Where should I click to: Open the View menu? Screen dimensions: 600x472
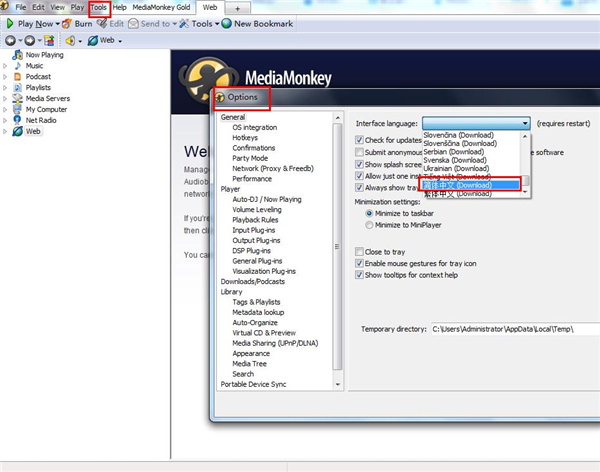click(x=58, y=7)
